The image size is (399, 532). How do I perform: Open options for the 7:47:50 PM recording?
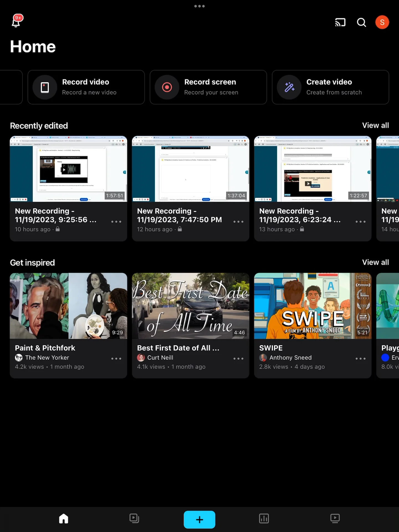coord(239,222)
